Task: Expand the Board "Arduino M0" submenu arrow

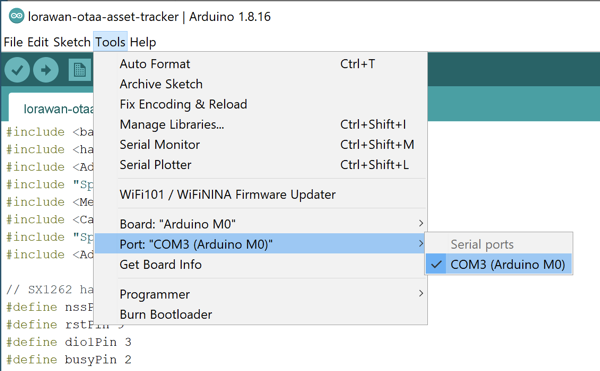Action: pos(421,223)
